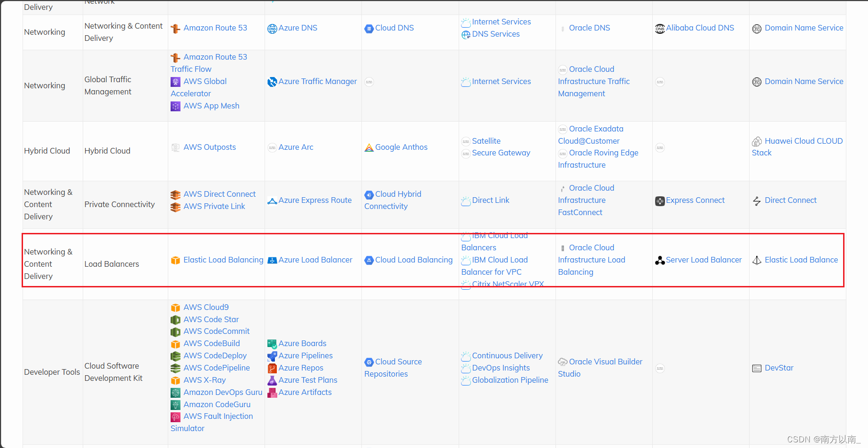Open the Continuous Delivery link

pos(507,356)
